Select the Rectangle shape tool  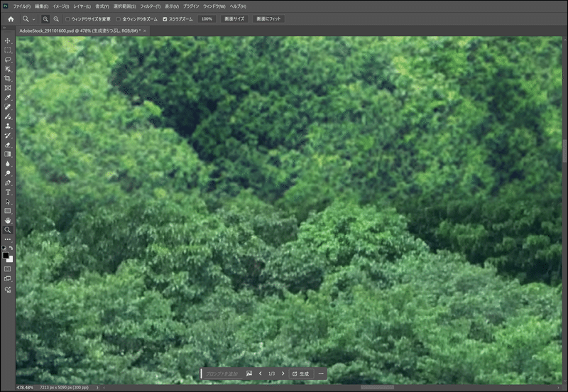(x=8, y=211)
